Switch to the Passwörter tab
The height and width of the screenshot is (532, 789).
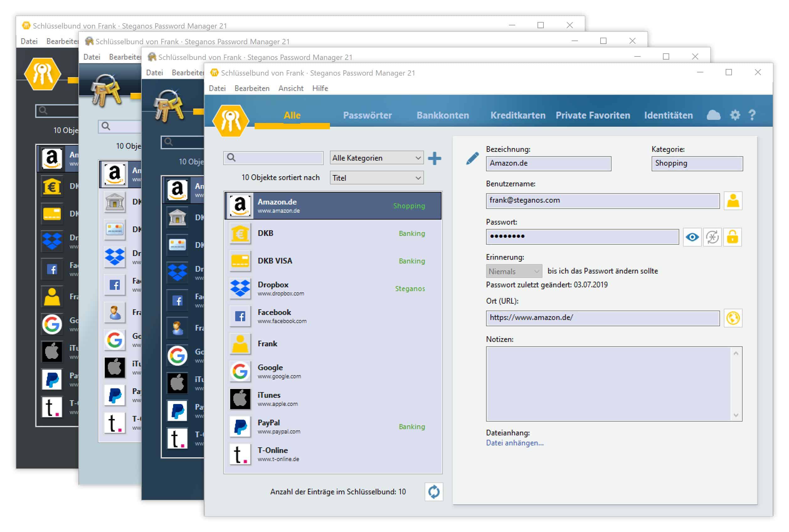[x=367, y=115]
